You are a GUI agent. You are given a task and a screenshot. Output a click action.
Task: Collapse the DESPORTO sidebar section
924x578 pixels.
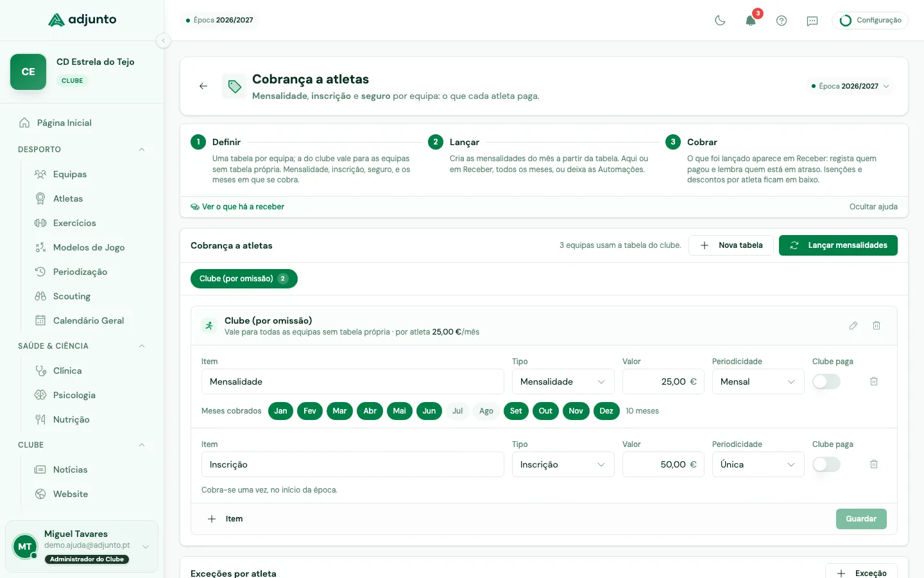point(142,150)
